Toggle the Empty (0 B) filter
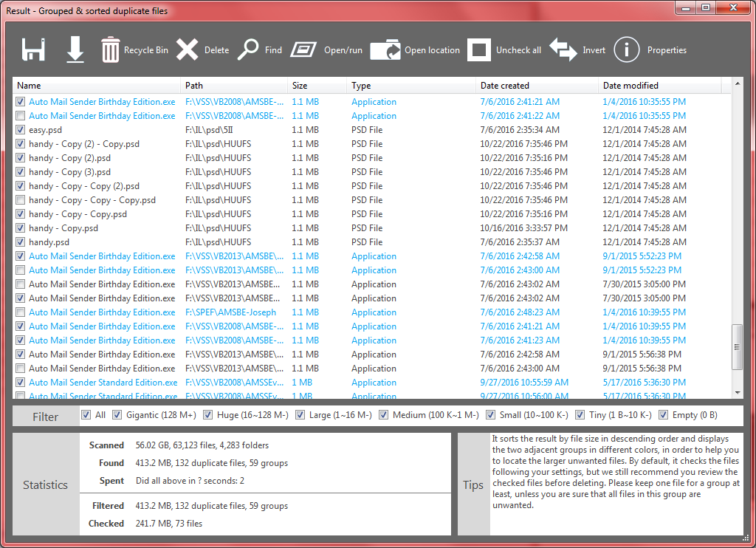The height and width of the screenshot is (548, 756). pos(664,415)
